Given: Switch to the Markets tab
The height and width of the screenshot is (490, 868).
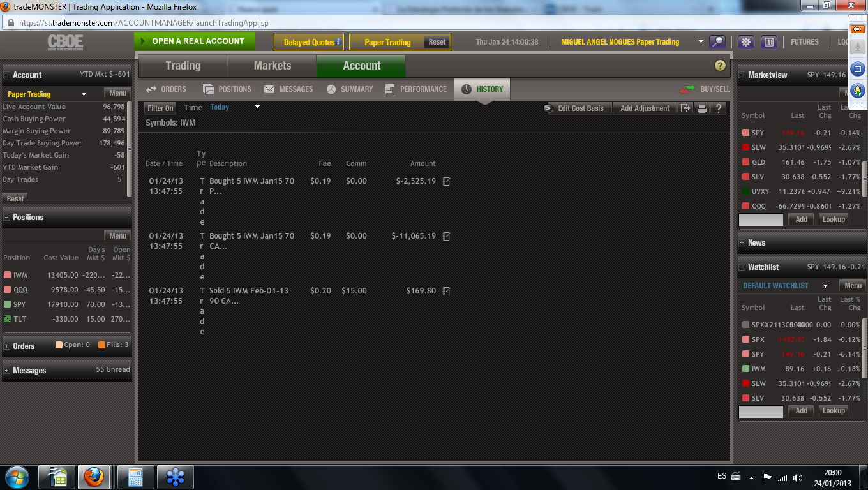Looking at the screenshot, I should (x=272, y=66).
